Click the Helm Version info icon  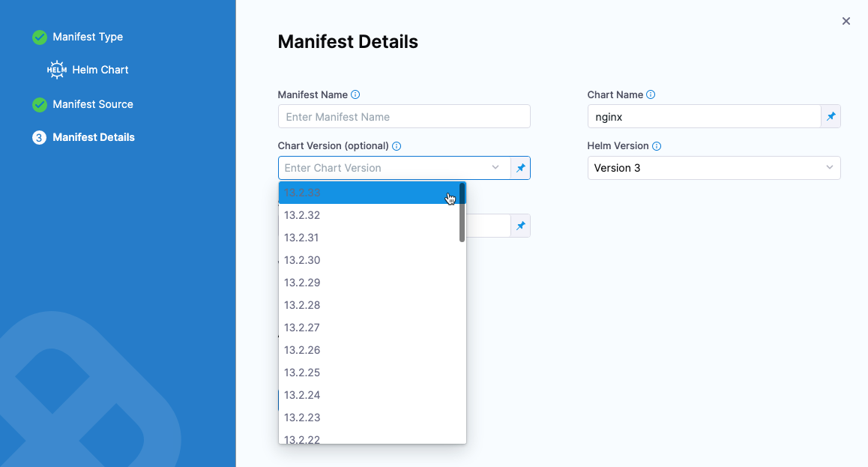657,146
